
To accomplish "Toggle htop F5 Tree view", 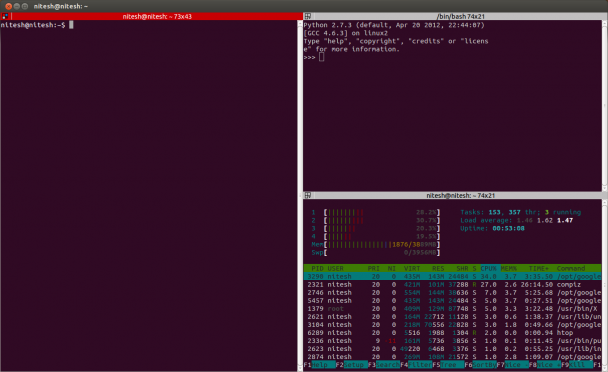I will 448,365.
